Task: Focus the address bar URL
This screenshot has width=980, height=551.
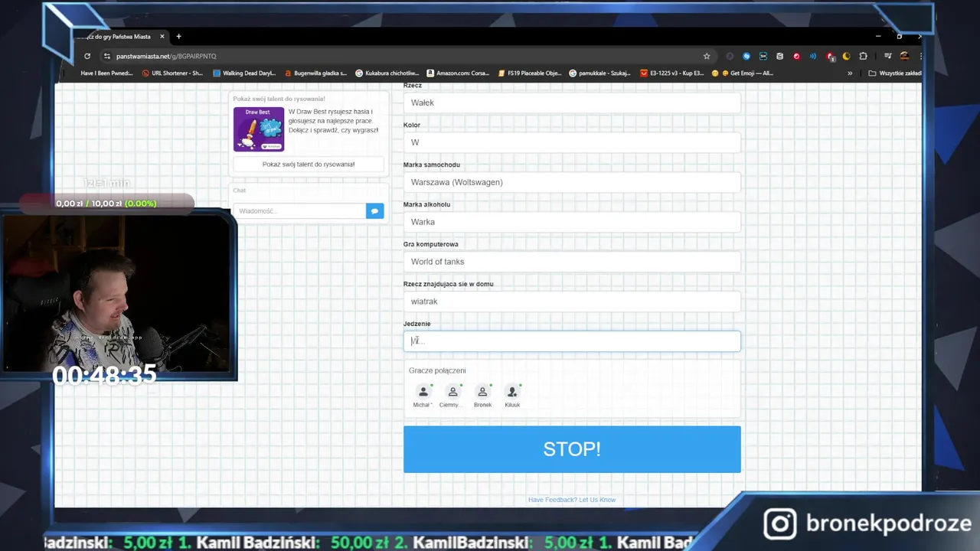Action: pos(166,56)
